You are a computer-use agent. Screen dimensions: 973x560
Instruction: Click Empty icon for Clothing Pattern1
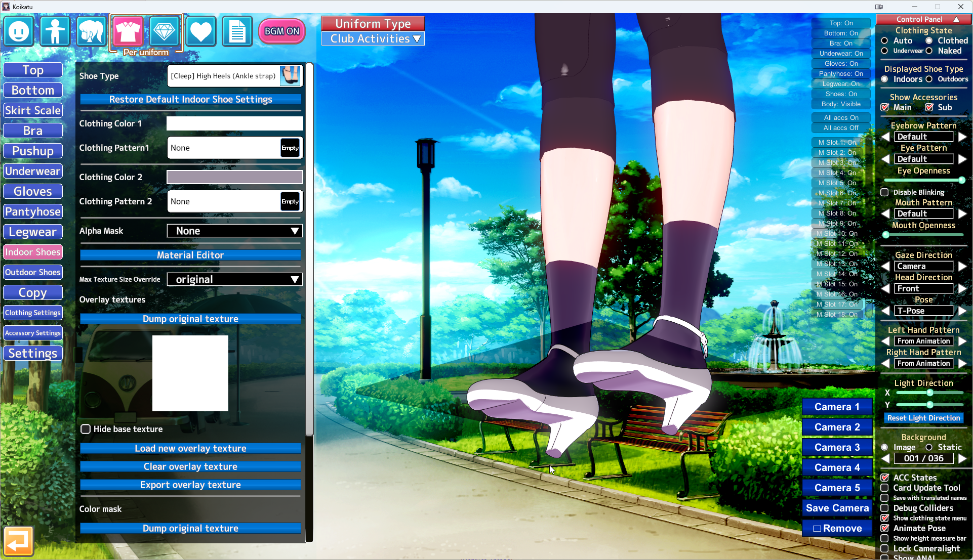tap(290, 148)
